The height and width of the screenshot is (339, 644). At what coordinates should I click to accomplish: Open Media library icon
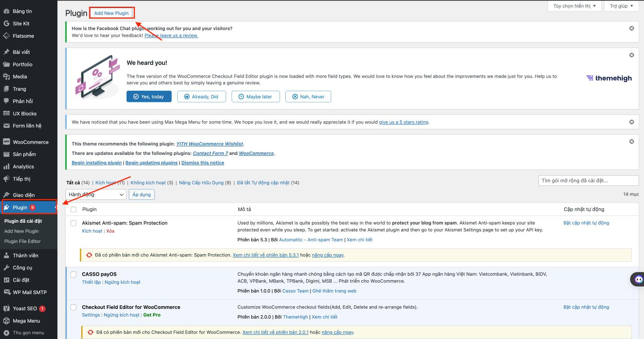click(6, 76)
